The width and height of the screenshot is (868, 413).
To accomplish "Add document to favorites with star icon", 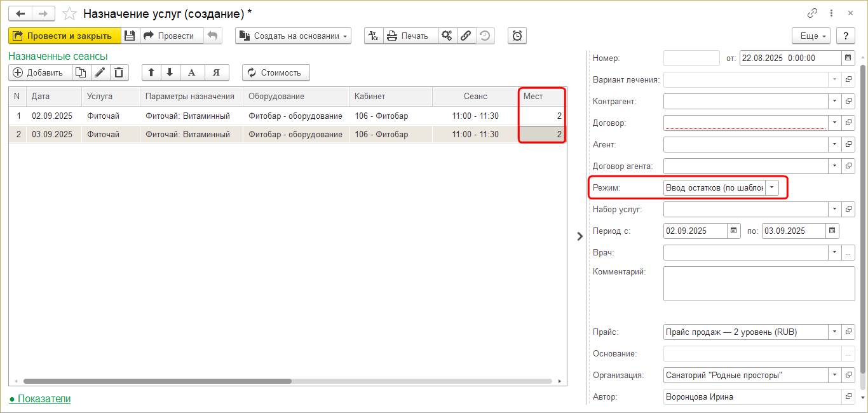I will [x=70, y=13].
